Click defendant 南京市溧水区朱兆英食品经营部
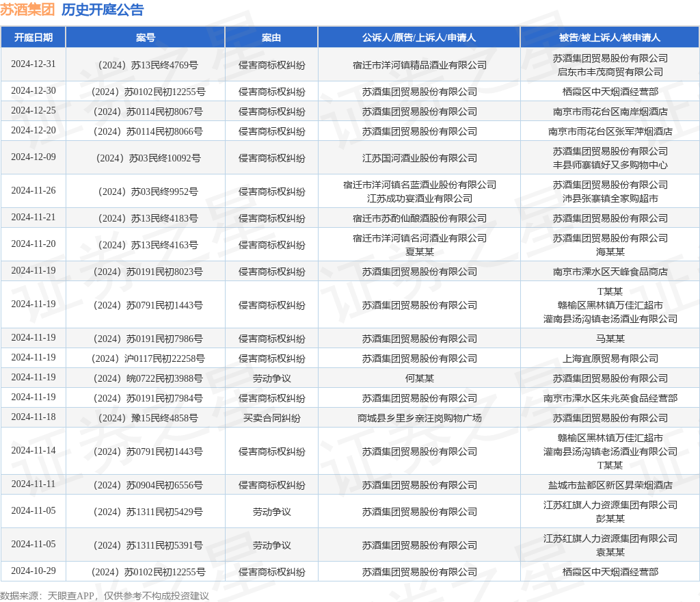 tap(610, 398)
